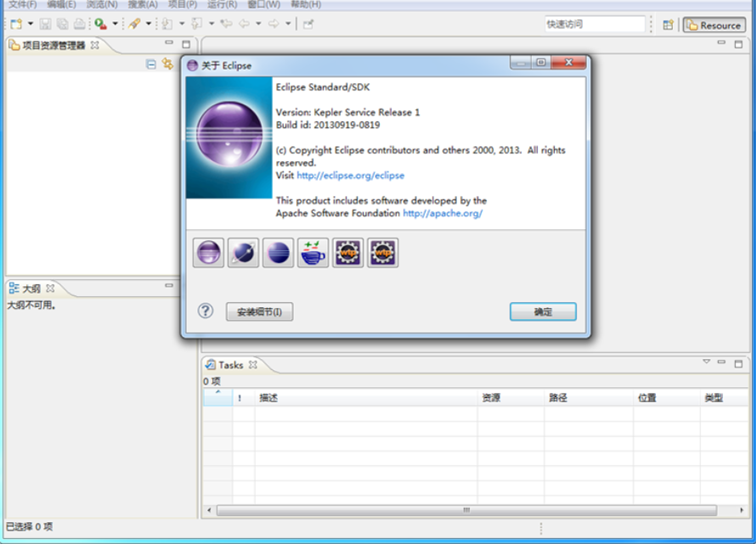Minimize the Tasks view
Image resolution: width=756 pixels, height=544 pixels.
[x=721, y=362]
